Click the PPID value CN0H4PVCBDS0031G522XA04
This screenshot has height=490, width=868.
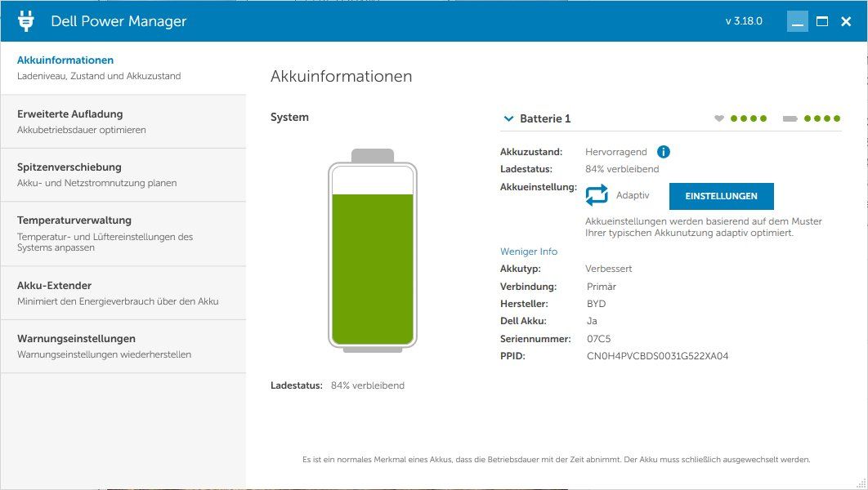[x=658, y=356]
